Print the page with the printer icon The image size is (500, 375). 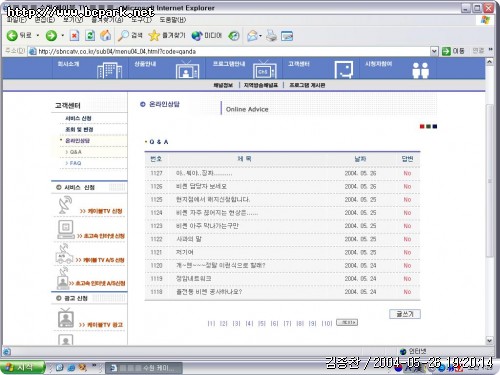[x=271, y=36]
